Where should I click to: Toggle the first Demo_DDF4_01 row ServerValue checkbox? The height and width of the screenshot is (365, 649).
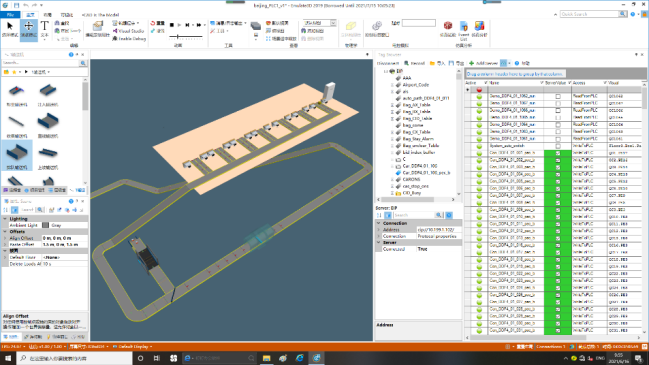coord(558,96)
